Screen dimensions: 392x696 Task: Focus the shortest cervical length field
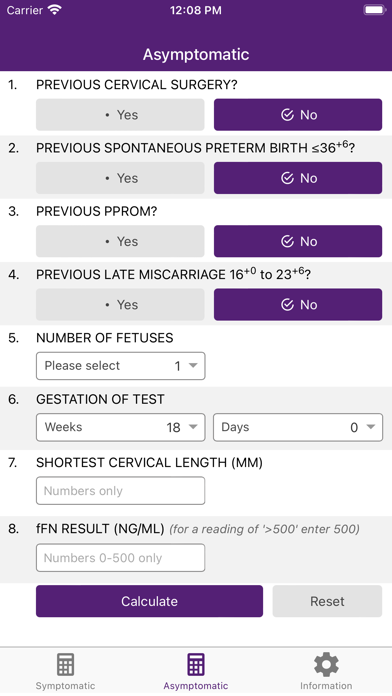coord(121,491)
